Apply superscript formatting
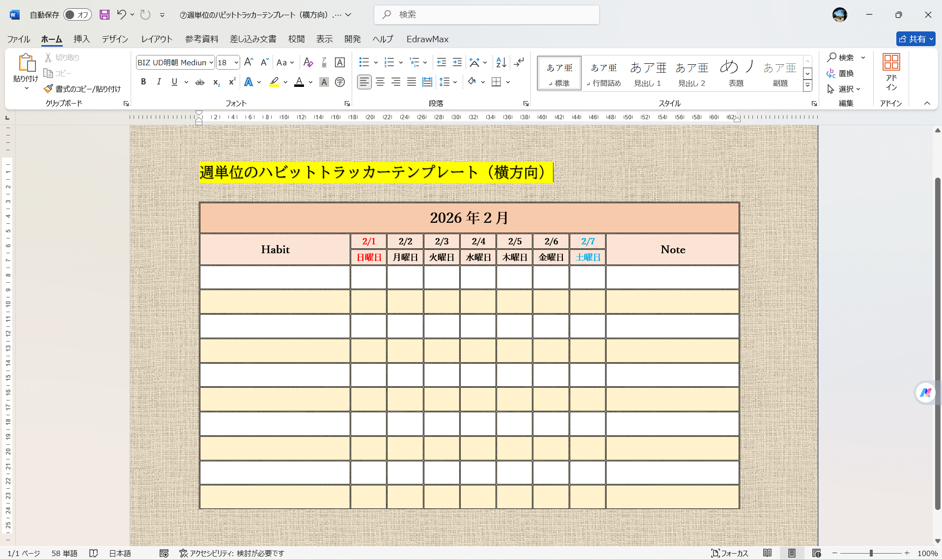 click(231, 82)
